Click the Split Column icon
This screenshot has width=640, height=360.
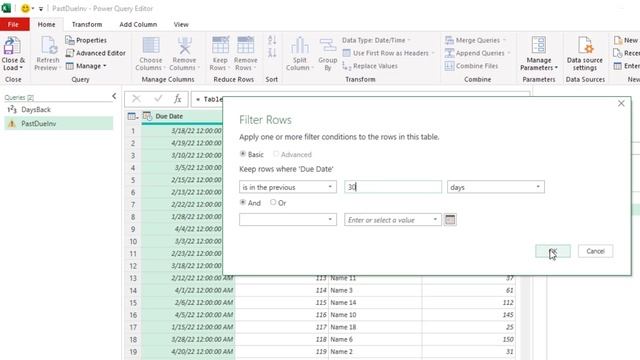tap(300, 46)
